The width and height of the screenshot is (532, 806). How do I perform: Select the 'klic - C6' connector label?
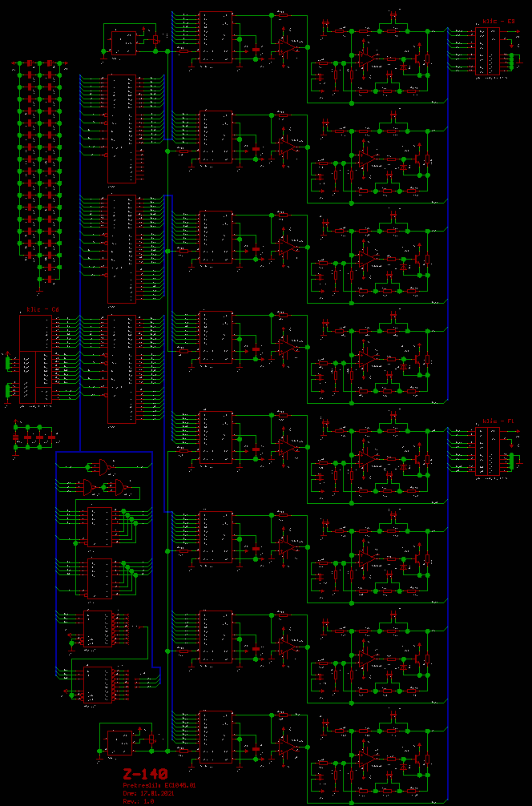tap(42, 309)
